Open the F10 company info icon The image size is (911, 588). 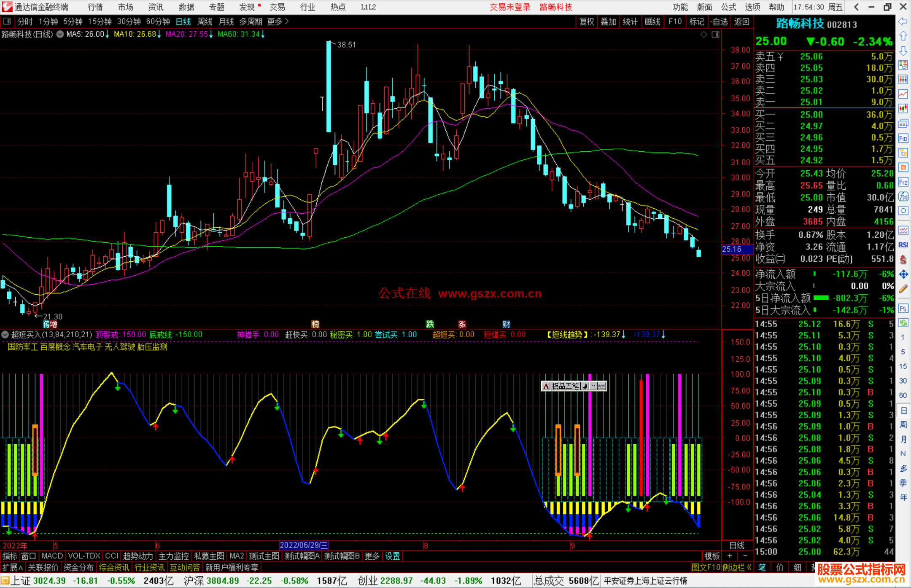coord(903,138)
